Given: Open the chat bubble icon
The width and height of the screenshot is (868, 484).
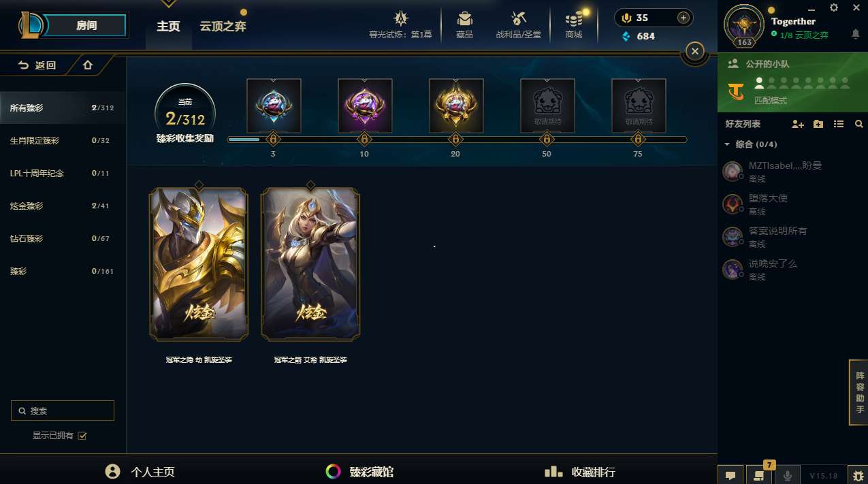Looking at the screenshot, I should 730,475.
